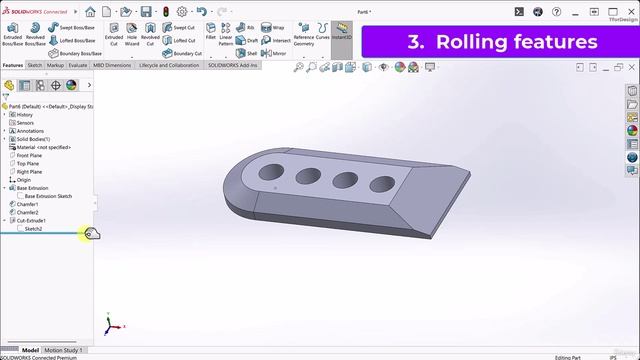The width and height of the screenshot is (640, 360).
Task: Click the Open file icon
Action: 126,12
